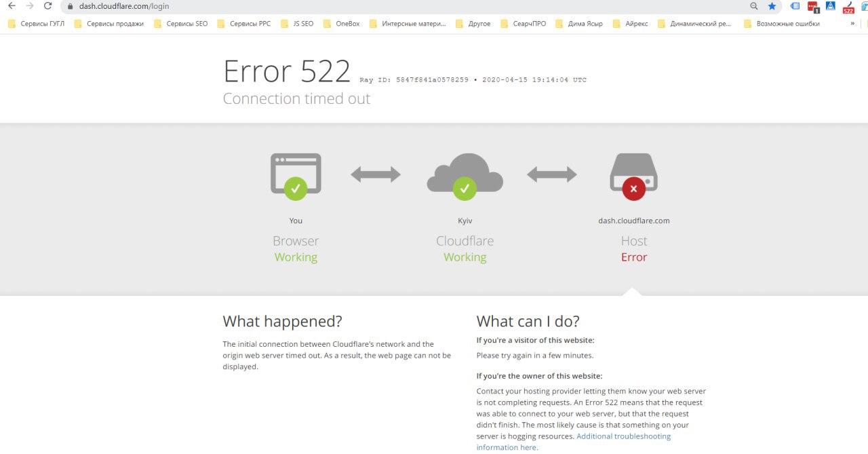This screenshot has width=868, height=454.
Task: Open the Сервисы PPC bookmark folder
Action: pyautogui.click(x=244, y=23)
